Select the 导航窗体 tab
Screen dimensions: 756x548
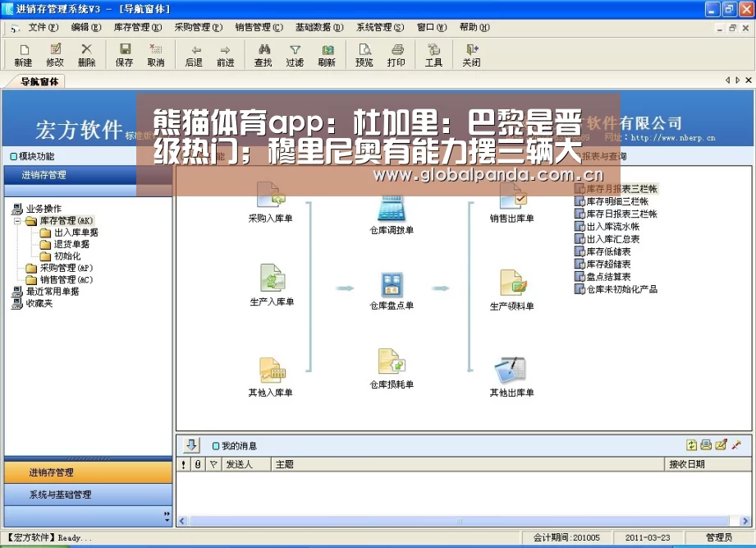[x=39, y=81]
